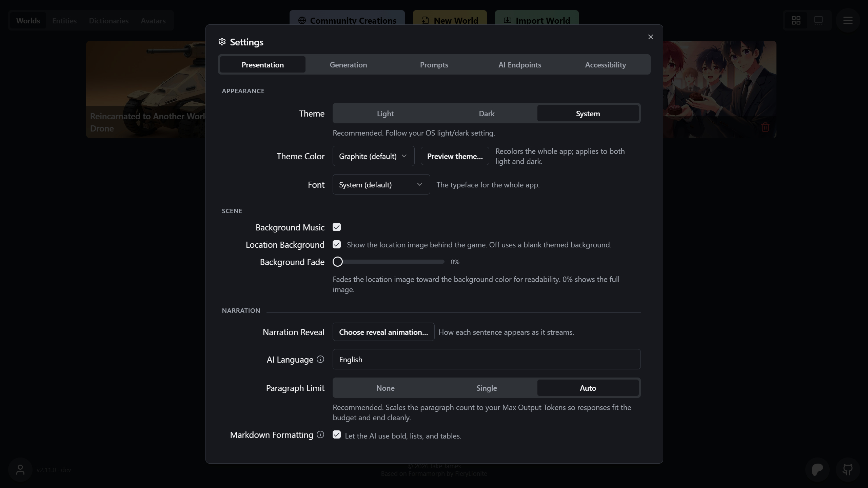
Task: Click the Markdown Formatting info icon
Action: click(x=320, y=434)
